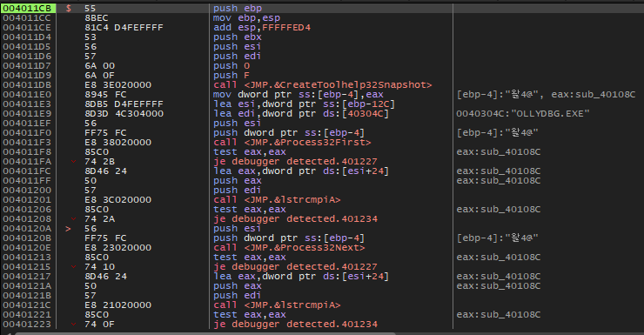Select 'test eax,eax' at 00401206
Screen dimensions: 644x335
point(250,210)
